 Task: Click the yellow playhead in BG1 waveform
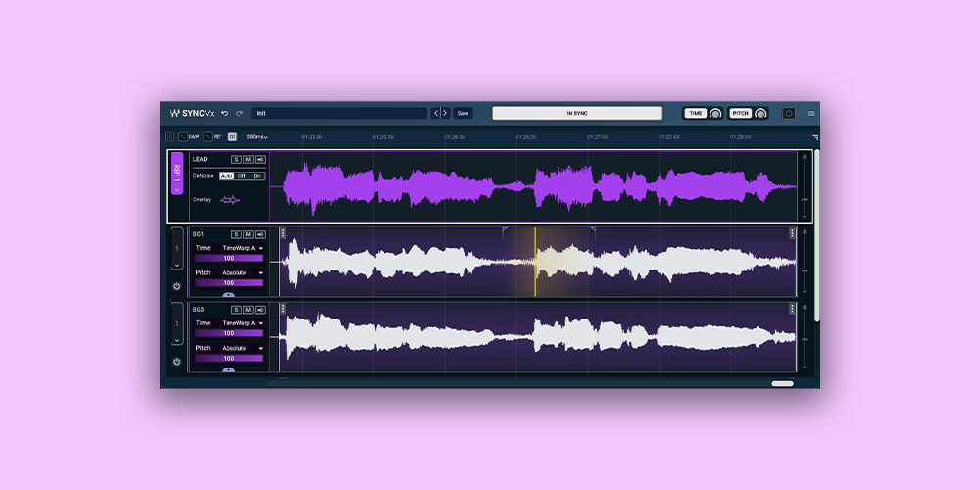tap(535, 262)
